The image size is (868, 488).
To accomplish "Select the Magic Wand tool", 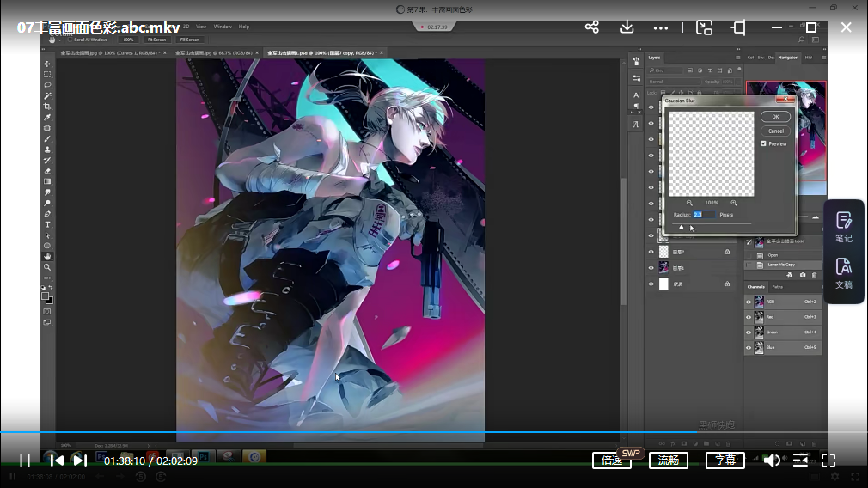I will click(47, 95).
